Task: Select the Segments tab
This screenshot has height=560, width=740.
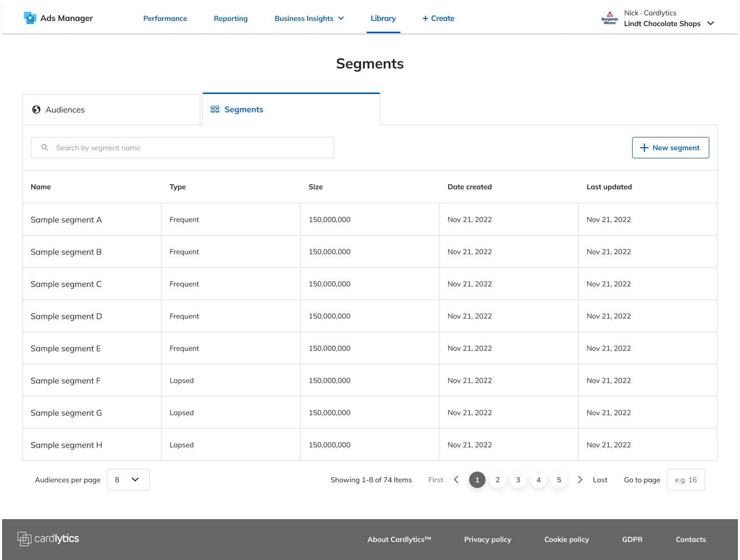Action: [291, 109]
